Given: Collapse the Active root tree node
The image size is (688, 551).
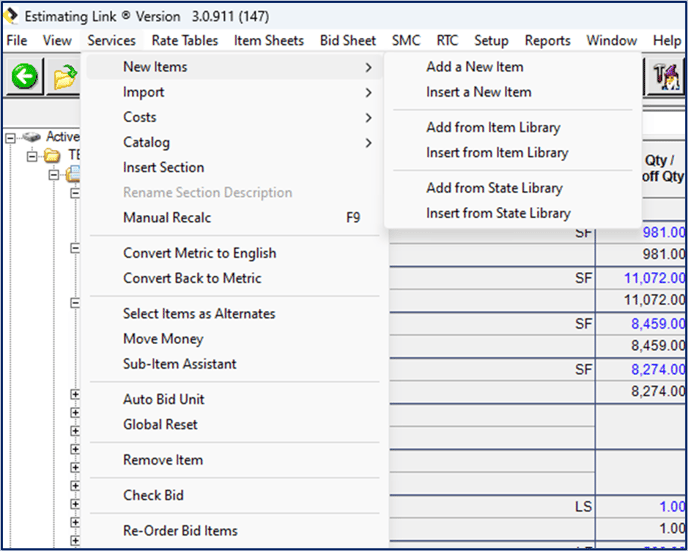Looking at the screenshot, I should tap(10, 138).
